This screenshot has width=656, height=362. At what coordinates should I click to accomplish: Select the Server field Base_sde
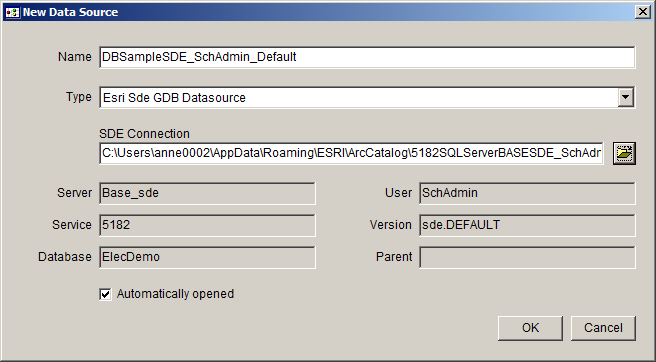[x=208, y=193]
